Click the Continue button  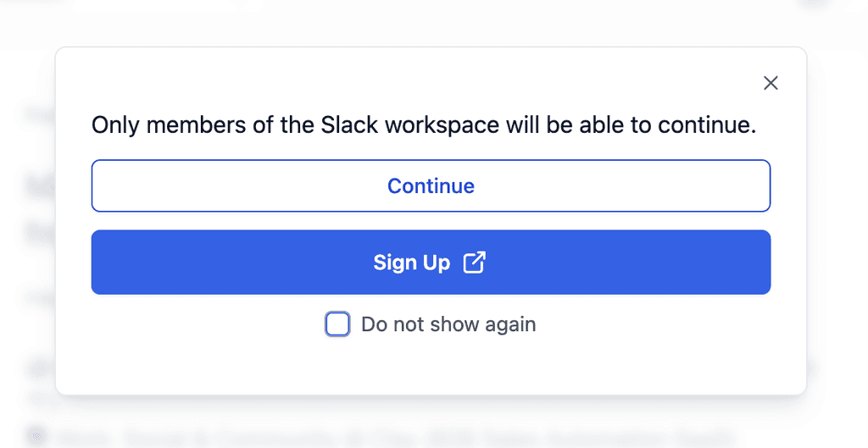click(431, 185)
